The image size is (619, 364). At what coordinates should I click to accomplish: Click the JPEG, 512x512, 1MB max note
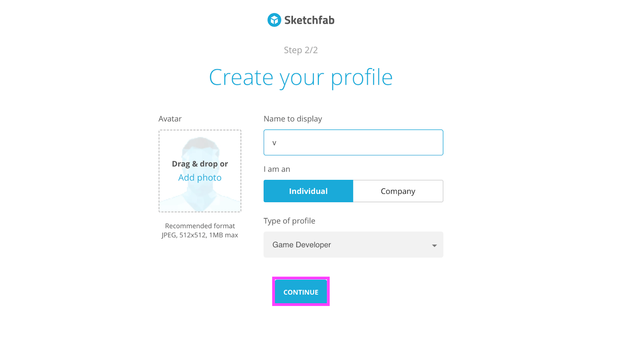(x=200, y=235)
